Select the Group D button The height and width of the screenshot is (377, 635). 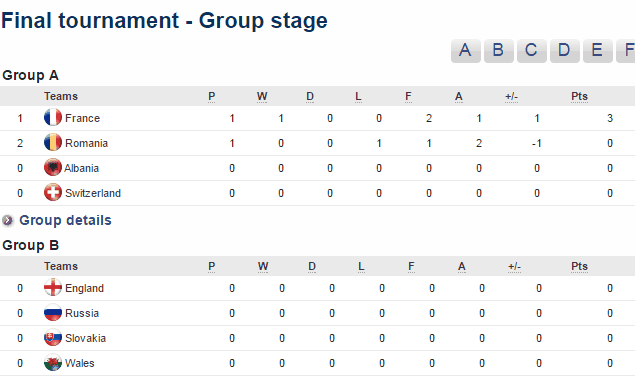565,51
